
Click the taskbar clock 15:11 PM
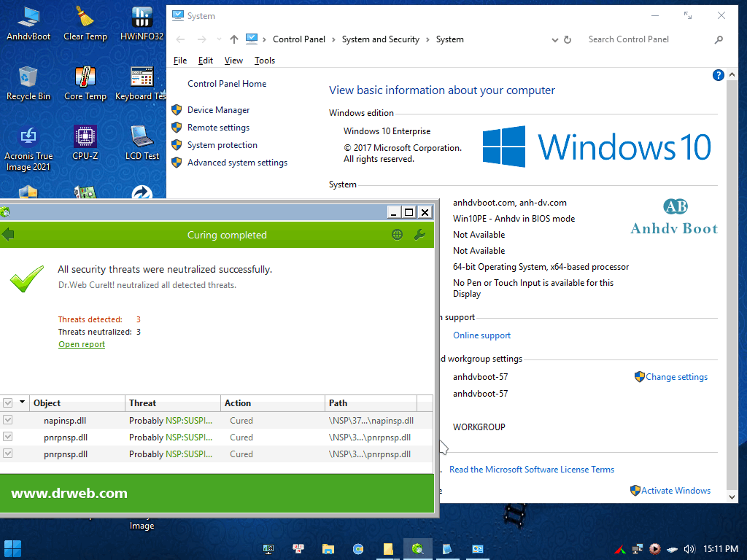[720, 549]
